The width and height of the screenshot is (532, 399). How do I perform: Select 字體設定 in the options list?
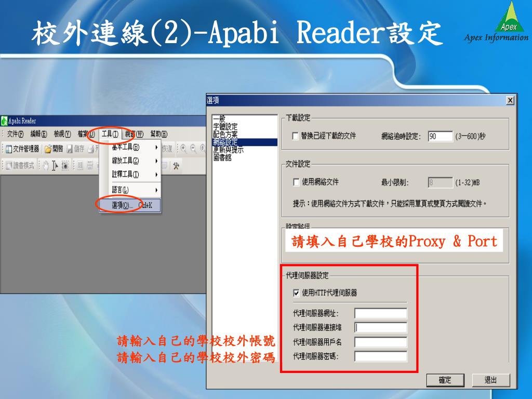245,127
